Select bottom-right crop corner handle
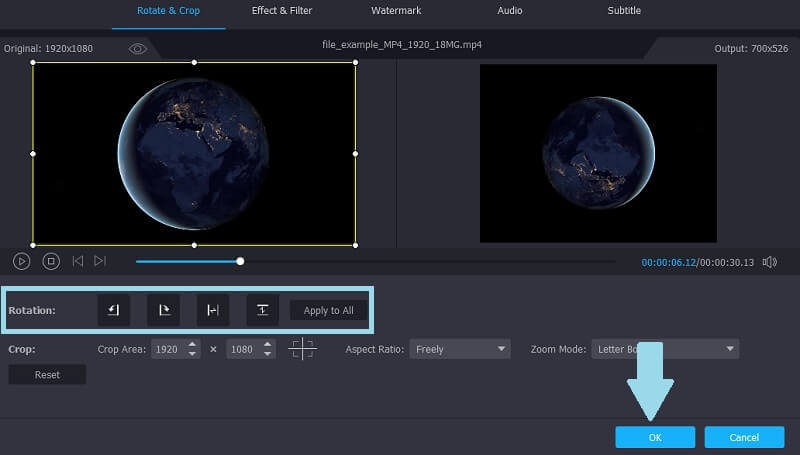Viewport: 800px width, 455px height. pos(356,245)
